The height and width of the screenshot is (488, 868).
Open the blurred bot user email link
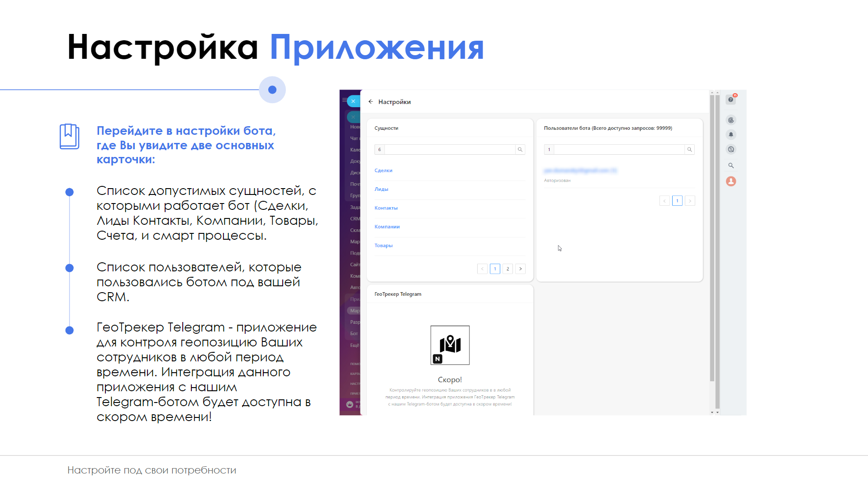click(x=580, y=171)
